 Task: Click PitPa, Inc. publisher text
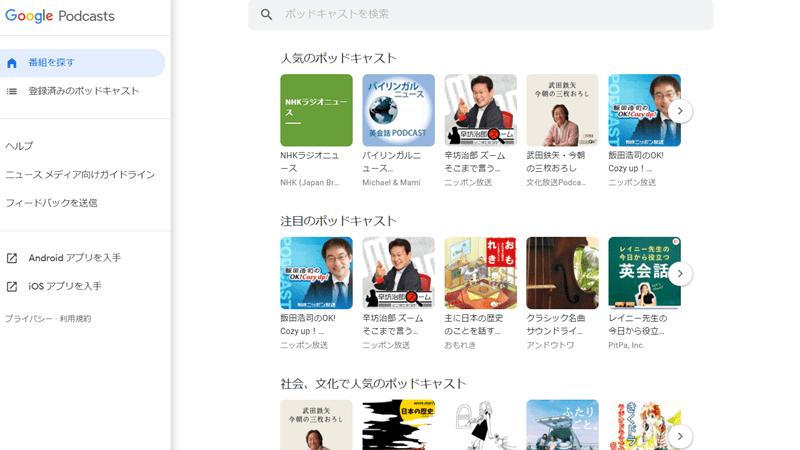[x=626, y=345]
